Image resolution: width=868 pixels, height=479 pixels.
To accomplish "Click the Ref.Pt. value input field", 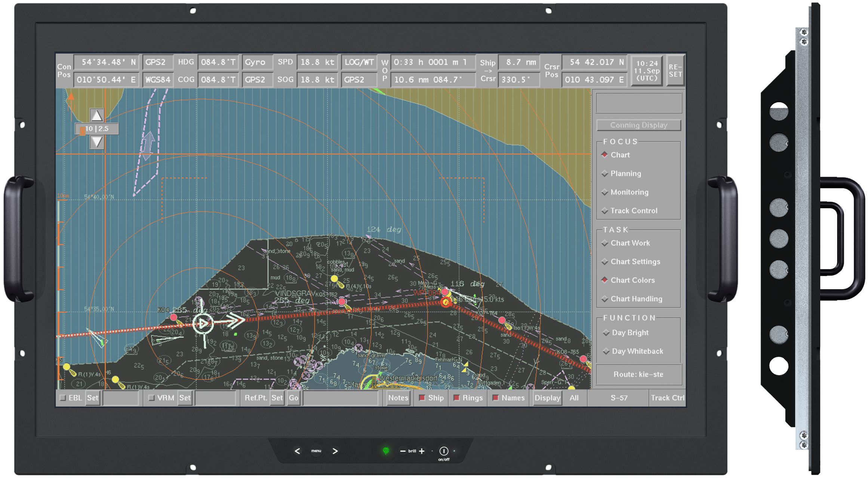I will pyautogui.click(x=341, y=398).
